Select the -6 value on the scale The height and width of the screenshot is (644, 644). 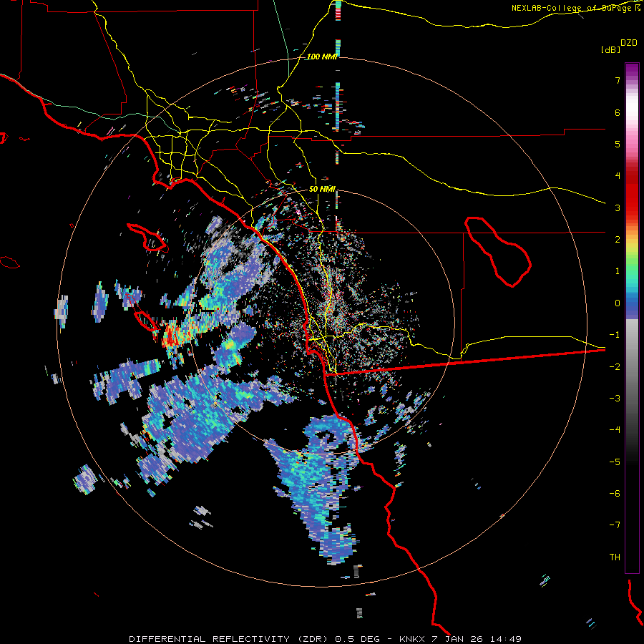(x=615, y=494)
